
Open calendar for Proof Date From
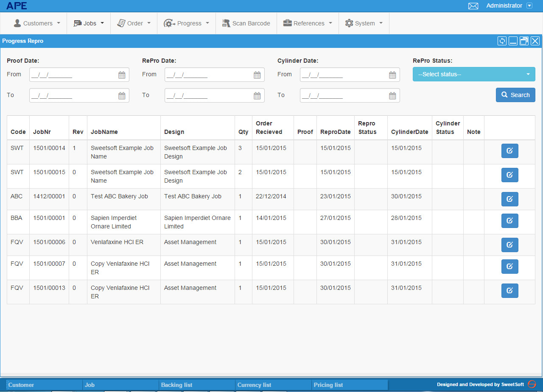point(122,75)
